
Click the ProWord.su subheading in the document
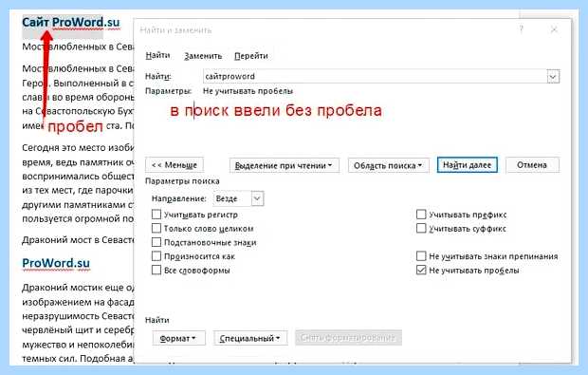[x=56, y=263]
